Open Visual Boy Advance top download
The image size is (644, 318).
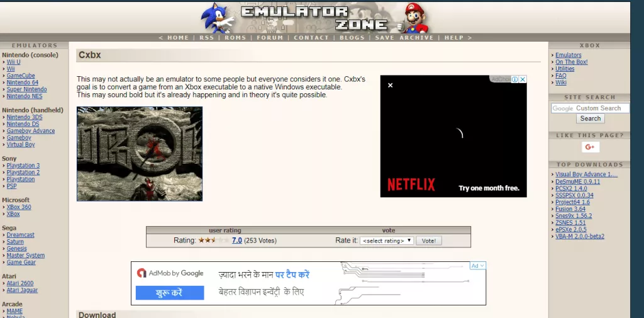pos(587,174)
